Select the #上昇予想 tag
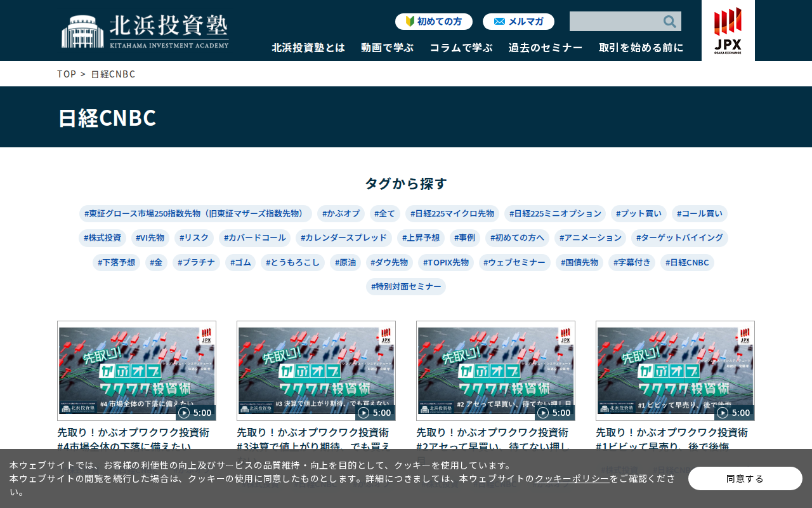The width and height of the screenshot is (812, 508). [x=421, y=238]
